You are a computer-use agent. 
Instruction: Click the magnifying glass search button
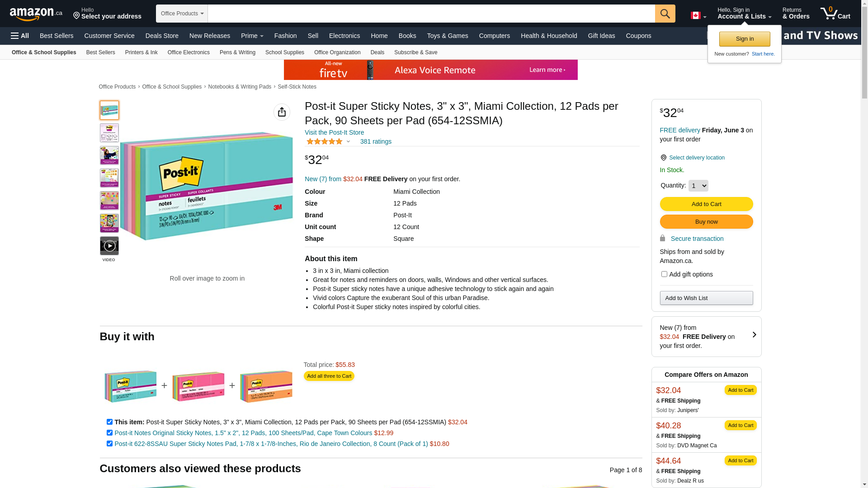[x=665, y=14]
